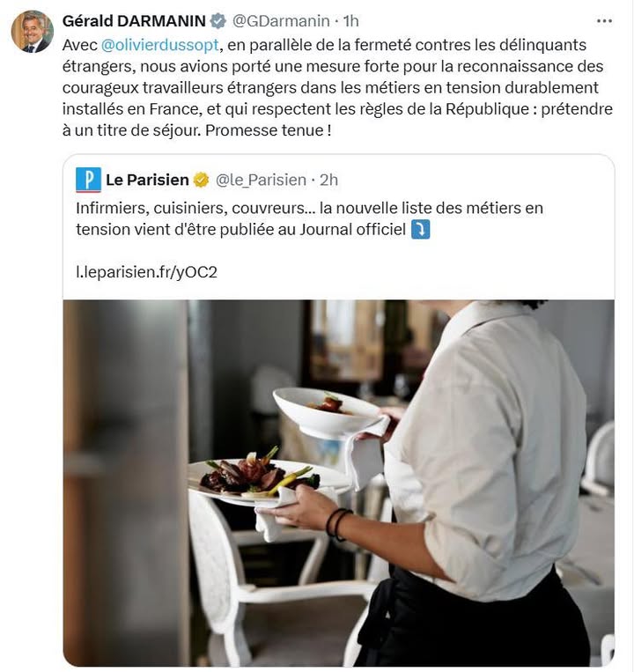Click the quoted text starting "Infirmiers, cuisiniers, couvreurs"
Viewport: 634px width, 672px height.
(x=308, y=208)
